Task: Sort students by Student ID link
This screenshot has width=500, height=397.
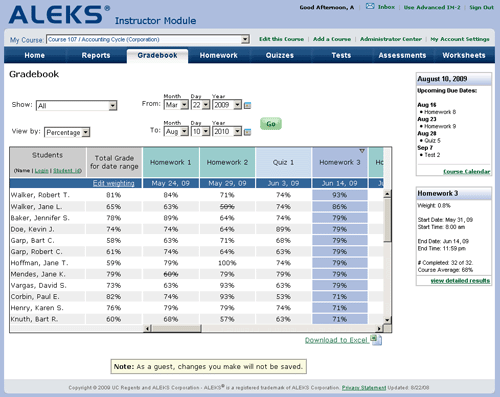Action: click(x=67, y=171)
